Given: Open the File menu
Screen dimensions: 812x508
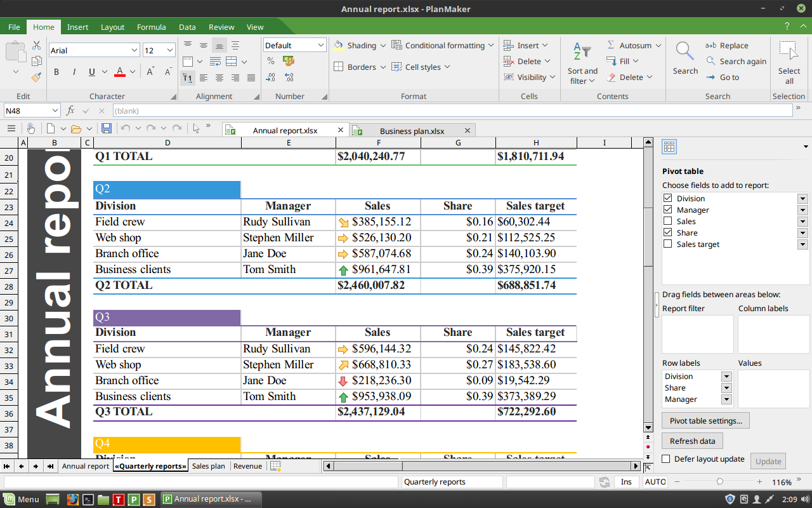Looking at the screenshot, I should coord(14,27).
